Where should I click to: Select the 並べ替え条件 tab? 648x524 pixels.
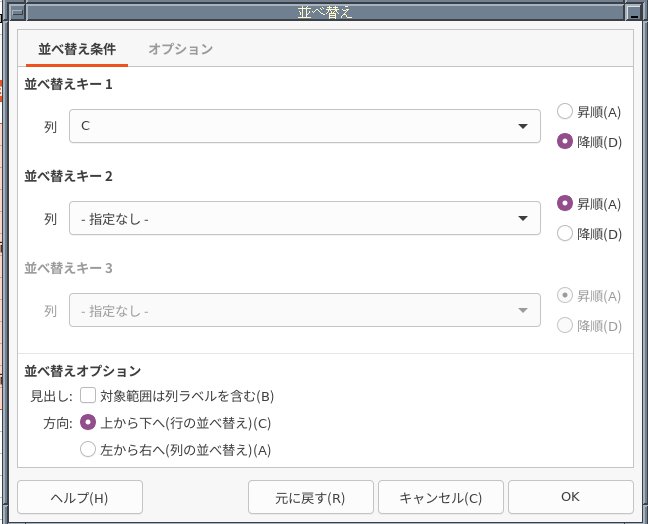pos(77,49)
